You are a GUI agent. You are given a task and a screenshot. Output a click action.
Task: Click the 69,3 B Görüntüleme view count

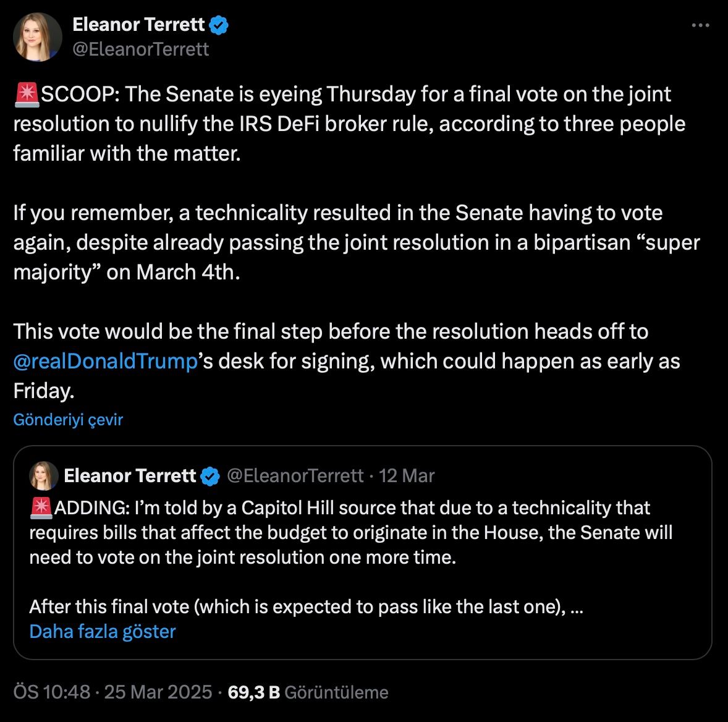pos(308,692)
